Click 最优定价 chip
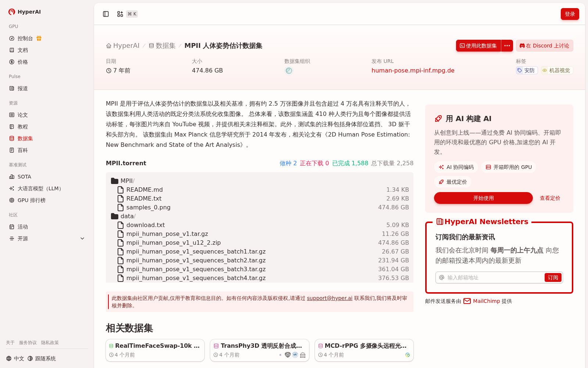 pyautogui.click(x=453, y=182)
